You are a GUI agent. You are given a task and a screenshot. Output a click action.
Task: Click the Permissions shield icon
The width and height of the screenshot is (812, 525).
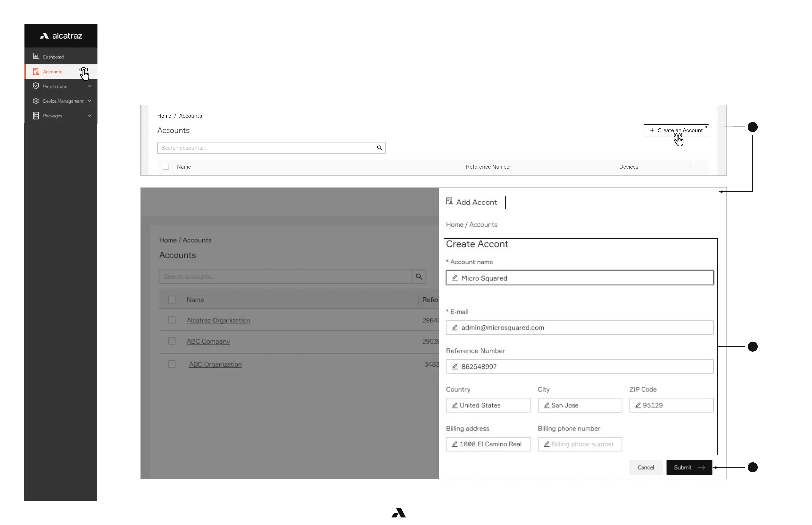pyautogui.click(x=35, y=86)
